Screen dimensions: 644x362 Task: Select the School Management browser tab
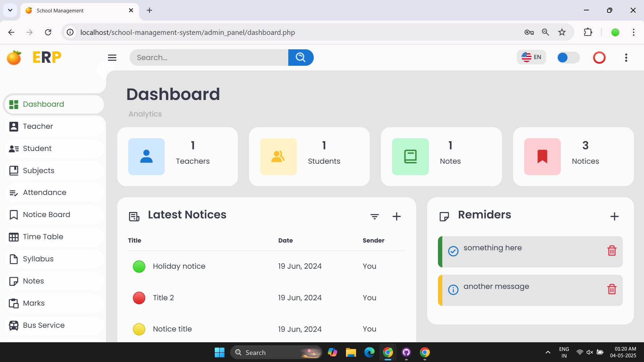[79, 10]
